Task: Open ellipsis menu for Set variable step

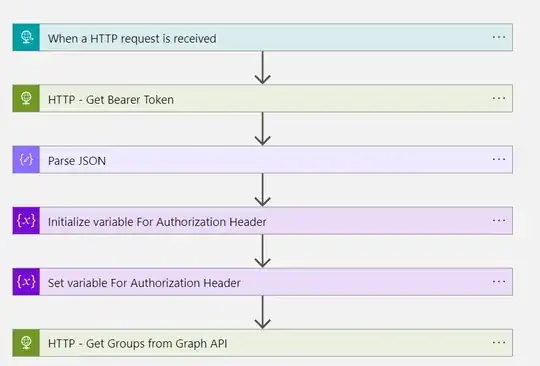Action: pos(499,282)
